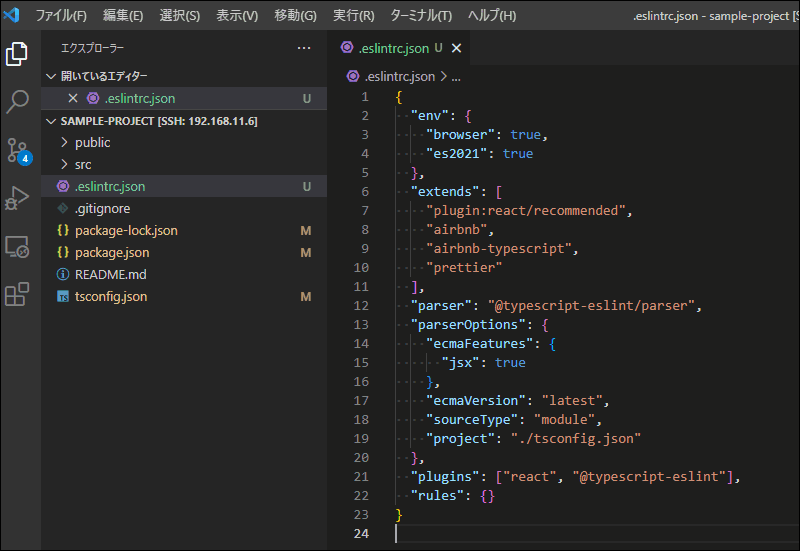Click "browser" key on line 3
This screenshot has height=551, width=800.
tap(460, 135)
